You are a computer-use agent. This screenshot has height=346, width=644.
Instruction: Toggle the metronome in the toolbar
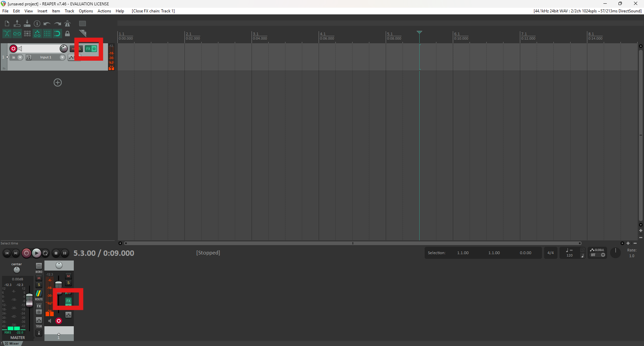[67, 23]
